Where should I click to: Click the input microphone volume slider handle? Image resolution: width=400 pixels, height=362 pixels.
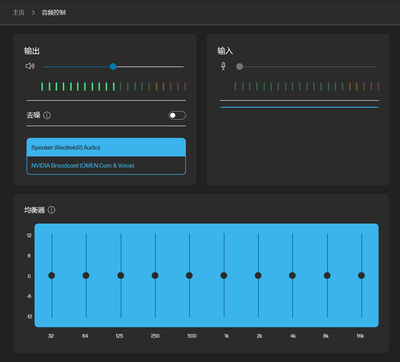(x=239, y=66)
